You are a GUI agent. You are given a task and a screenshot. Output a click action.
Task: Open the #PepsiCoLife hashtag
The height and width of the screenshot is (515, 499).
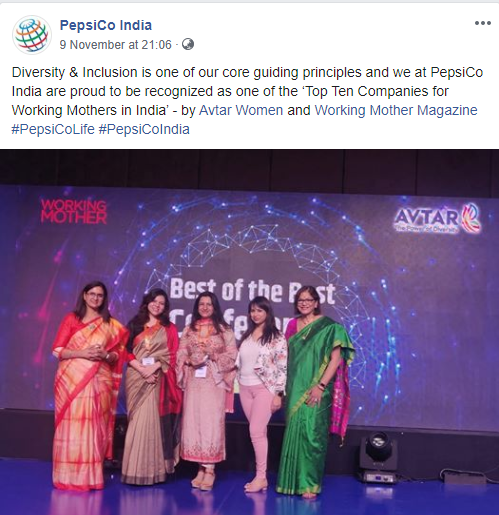[x=53, y=129]
